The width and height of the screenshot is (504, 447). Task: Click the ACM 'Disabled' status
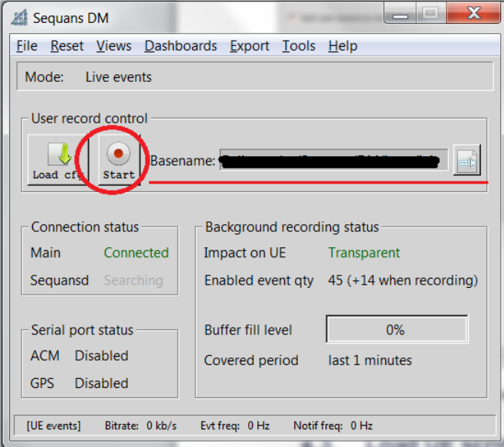[x=102, y=356]
